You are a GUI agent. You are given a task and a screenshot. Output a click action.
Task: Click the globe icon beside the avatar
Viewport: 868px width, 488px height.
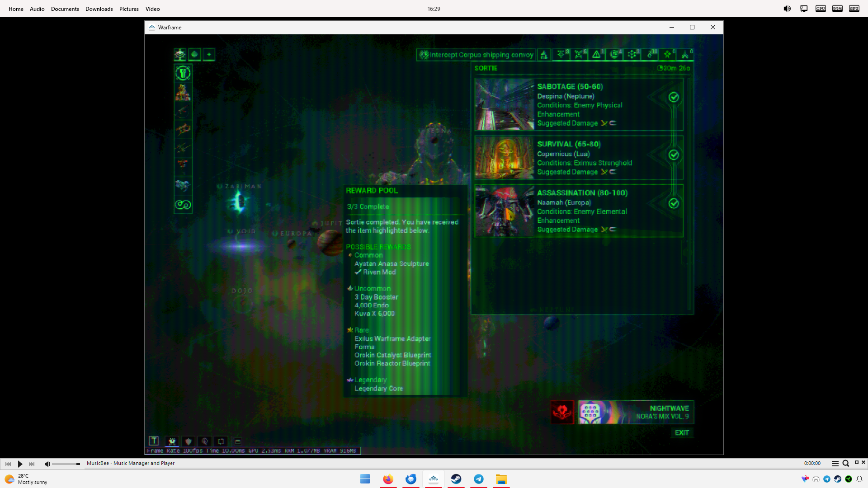point(194,55)
